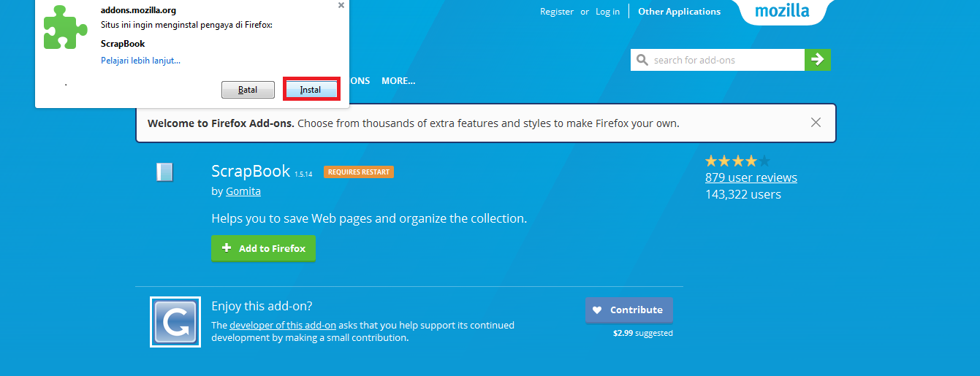Click the Add to Firefox button
Screen dimensions: 980x376
(x=263, y=248)
